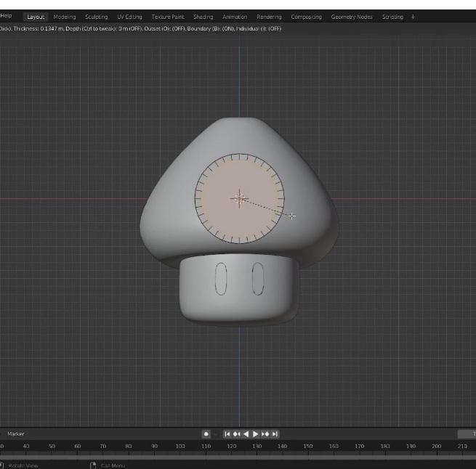
Task: Add a new workspace with the plus icon
Action: pos(413,17)
